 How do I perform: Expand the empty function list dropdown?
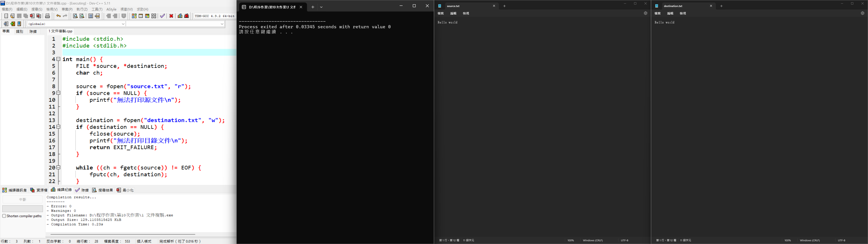pos(222,24)
